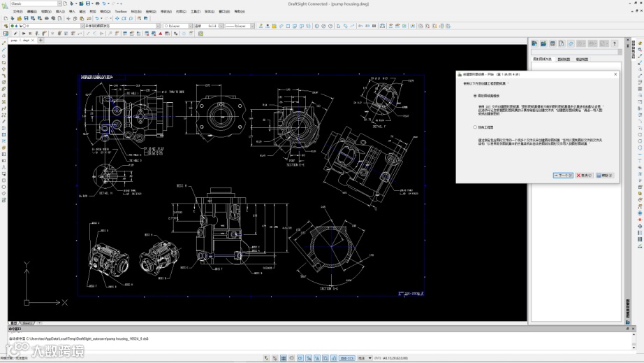Click the Next (下一步) button
Screen dimensions: 644x363
pyautogui.click(x=562, y=176)
